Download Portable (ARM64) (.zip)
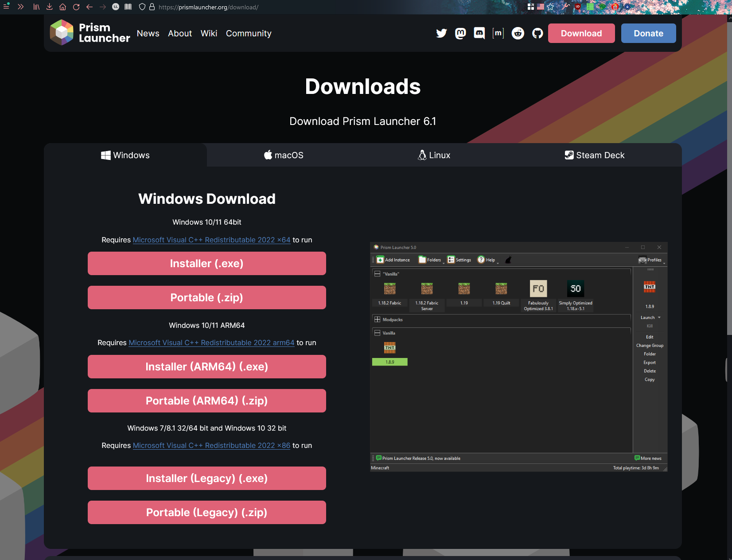The image size is (732, 560). click(206, 401)
